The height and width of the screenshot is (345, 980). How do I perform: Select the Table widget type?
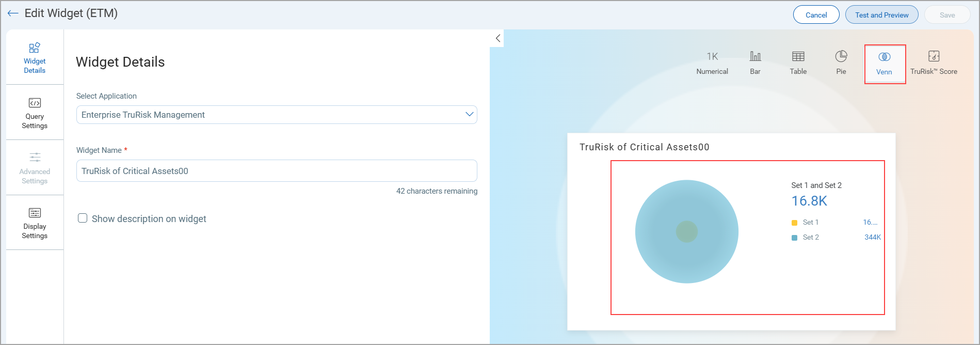[x=798, y=63]
